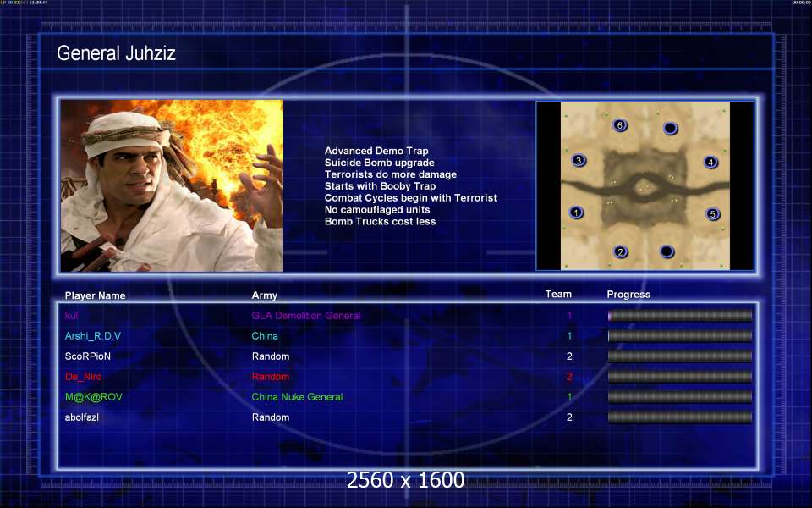Click abolfazl's Random army entry

pyautogui.click(x=271, y=417)
